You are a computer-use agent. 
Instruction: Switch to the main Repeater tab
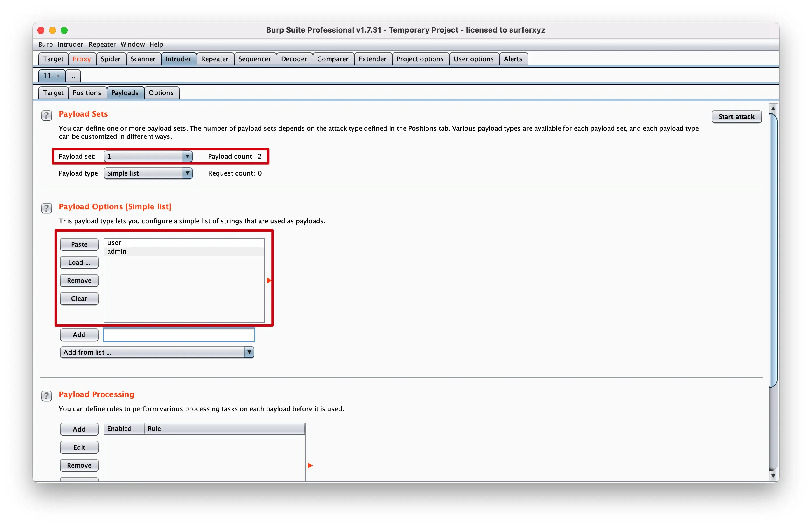(x=215, y=59)
